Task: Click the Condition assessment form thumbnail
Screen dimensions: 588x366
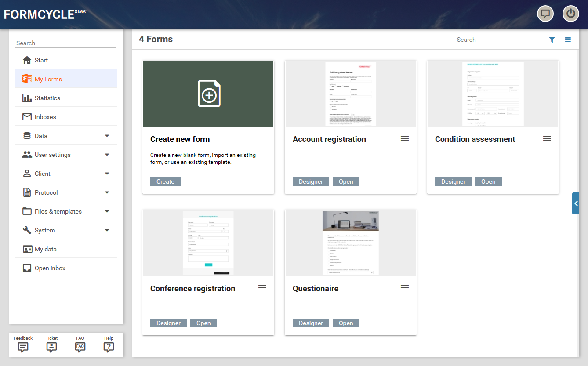Action: coord(493,94)
